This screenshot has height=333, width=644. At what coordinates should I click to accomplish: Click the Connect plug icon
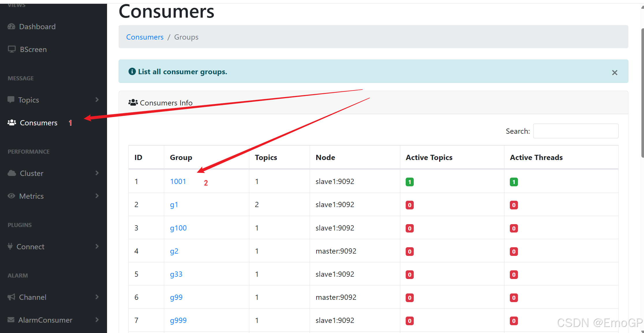10,247
